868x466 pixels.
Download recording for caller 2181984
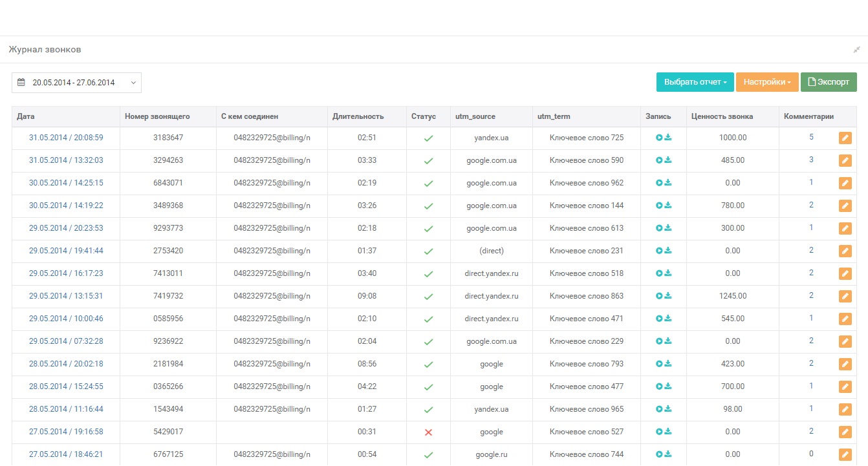668,364
